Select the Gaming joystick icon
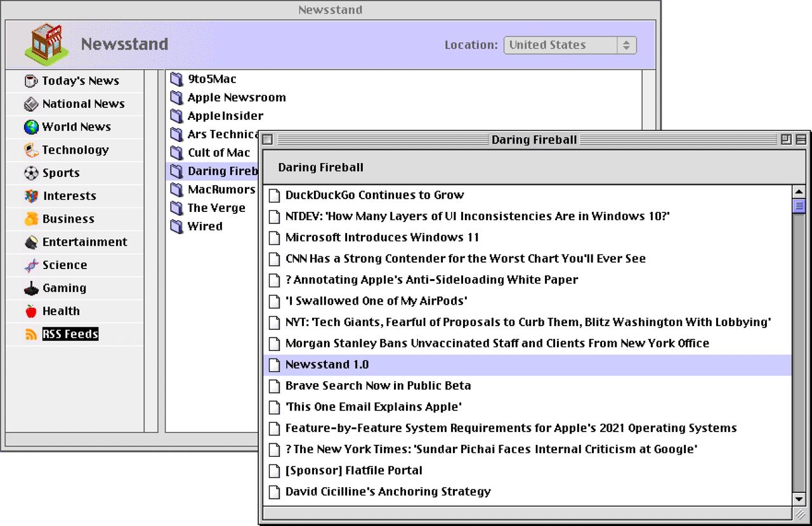 point(31,288)
